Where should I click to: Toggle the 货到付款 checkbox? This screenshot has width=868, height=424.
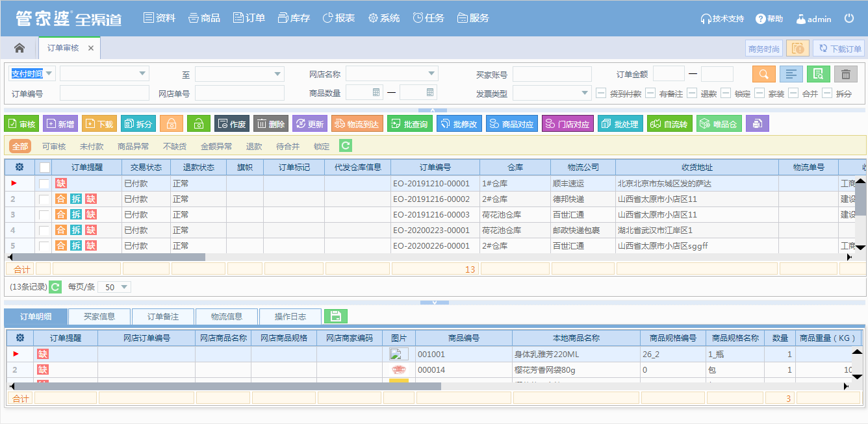(601, 93)
